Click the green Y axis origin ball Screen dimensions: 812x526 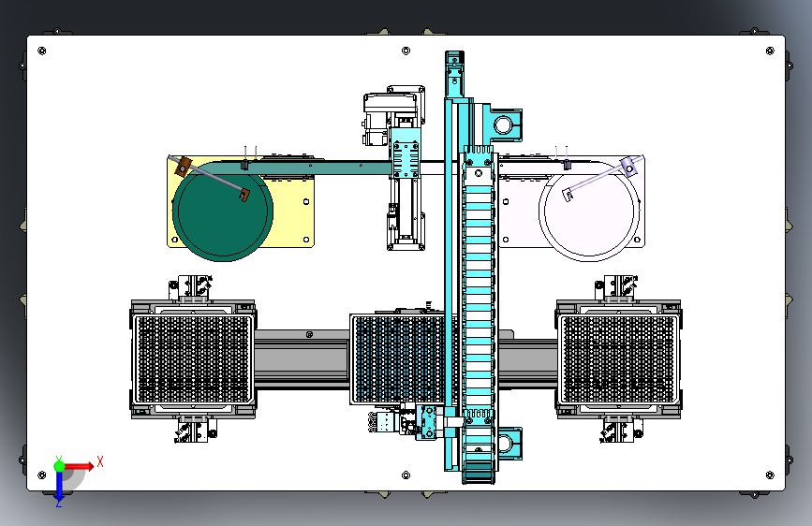(59, 466)
